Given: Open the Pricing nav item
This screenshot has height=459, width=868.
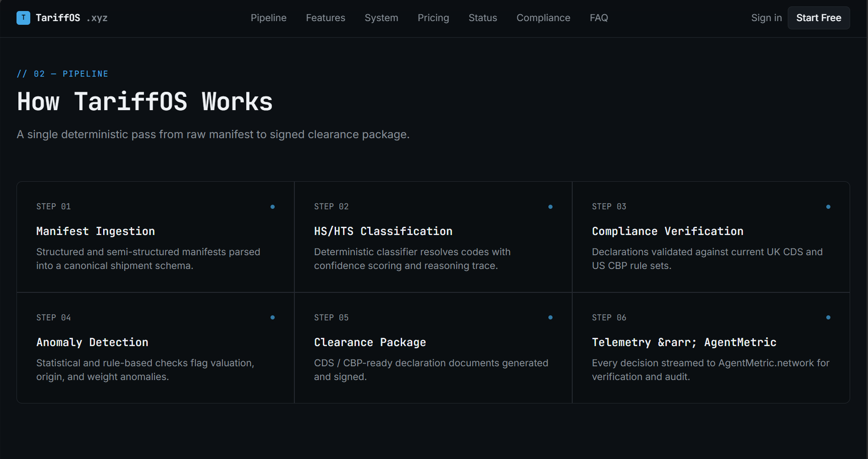Looking at the screenshot, I should [x=433, y=18].
